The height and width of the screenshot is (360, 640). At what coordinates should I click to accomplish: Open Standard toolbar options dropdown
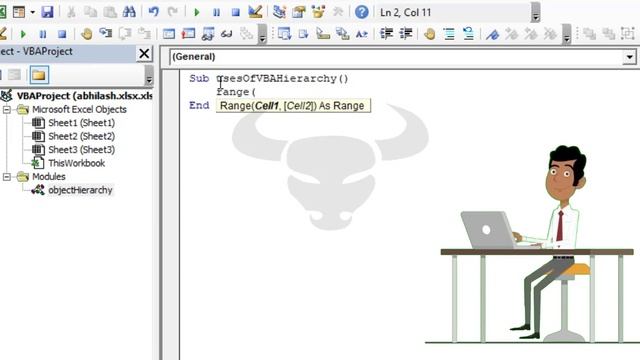(x=536, y=13)
